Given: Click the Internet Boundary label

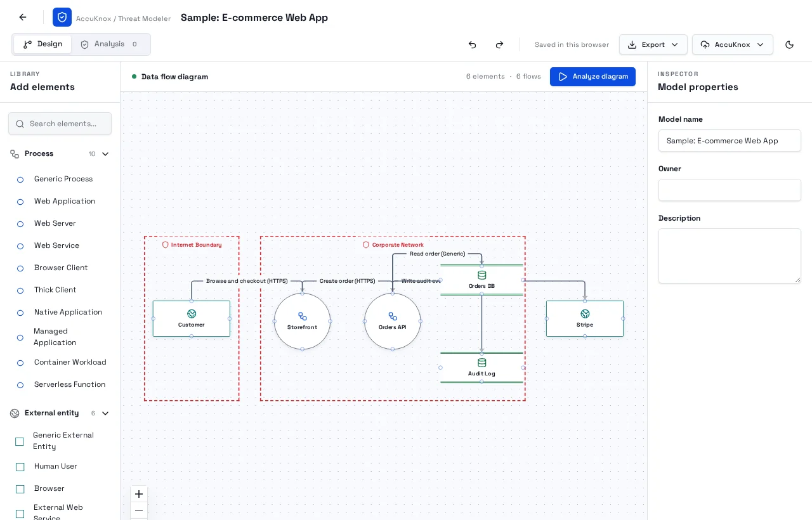Looking at the screenshot, I should (x=192, y=245).
